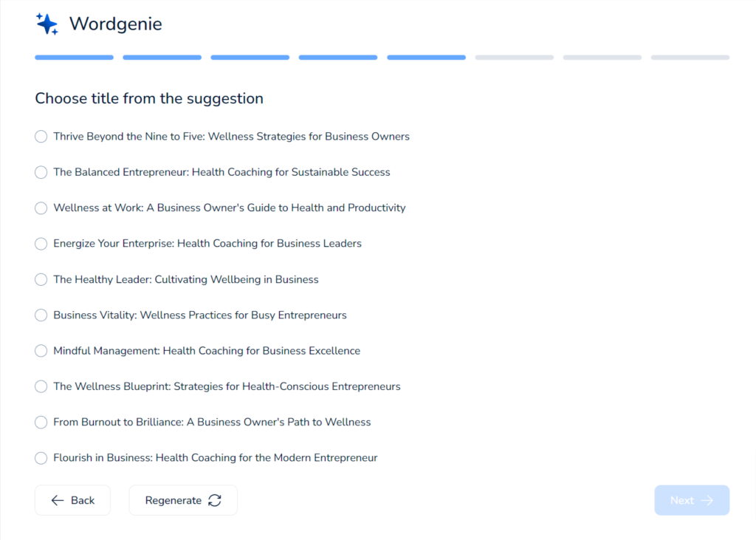Click the Back left arrow icon
756x540 pixels.
click(x=58, y=500)
